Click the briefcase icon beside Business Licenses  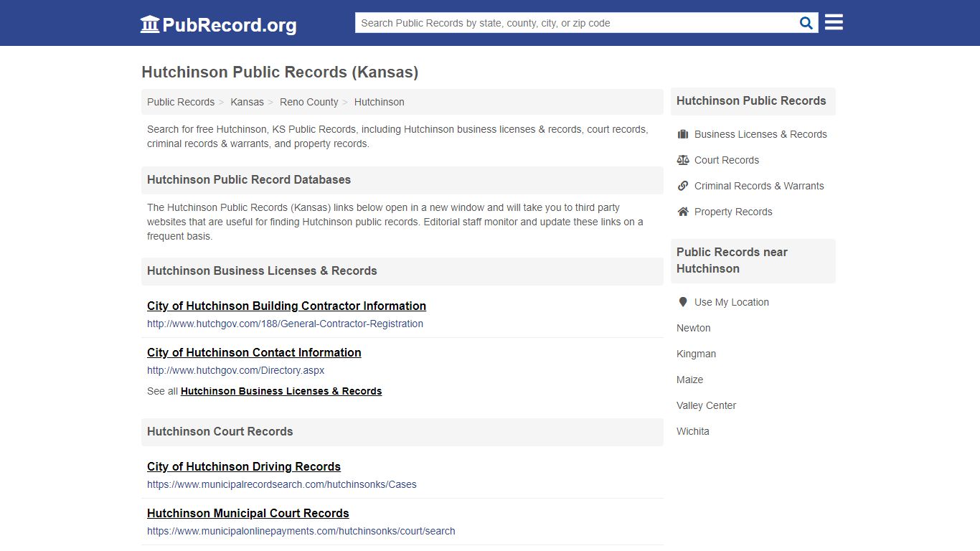coord(683,134)
